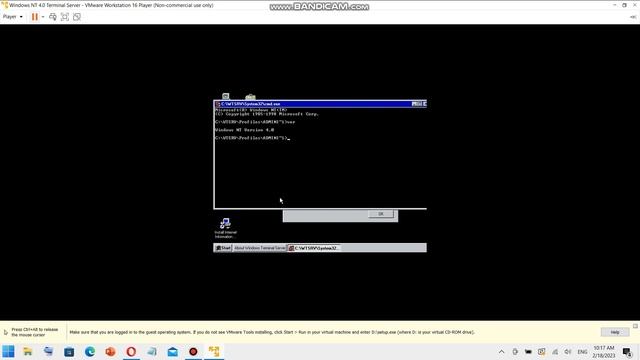Viewport: 640px width, 360px height.
Task: Toggle Unity mode from the VMware toolbar
Action: (77, 17)
